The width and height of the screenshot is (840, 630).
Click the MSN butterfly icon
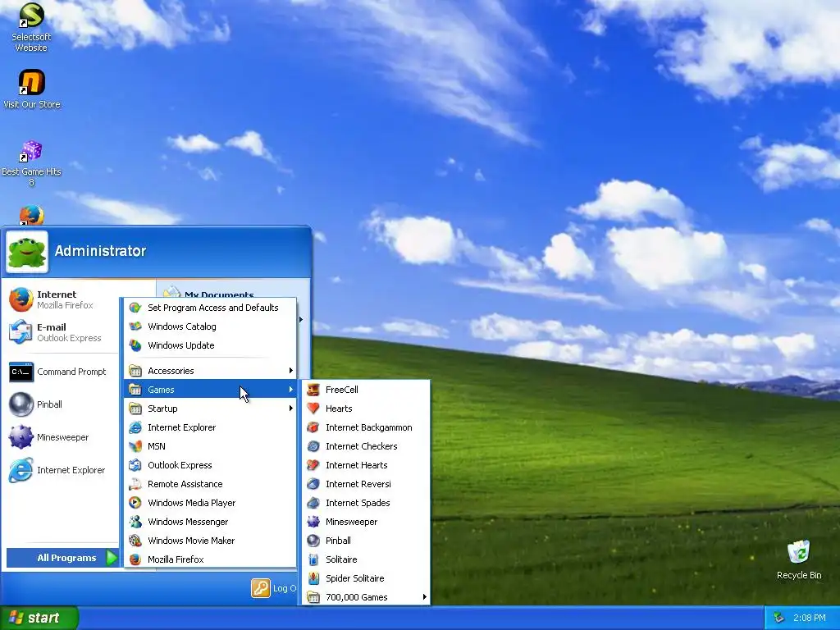(x=135, y=446)
